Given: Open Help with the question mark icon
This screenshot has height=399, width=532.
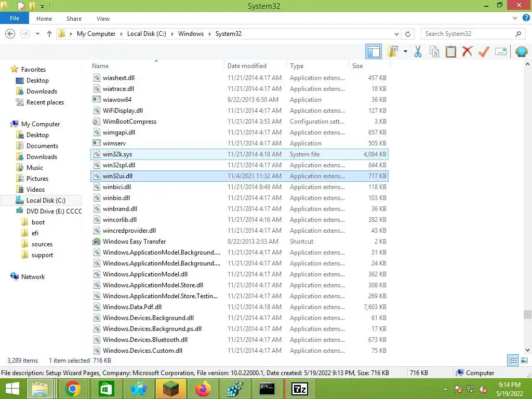Looking at the screenshot, I should pyautogui.click(x=526, y=18).
